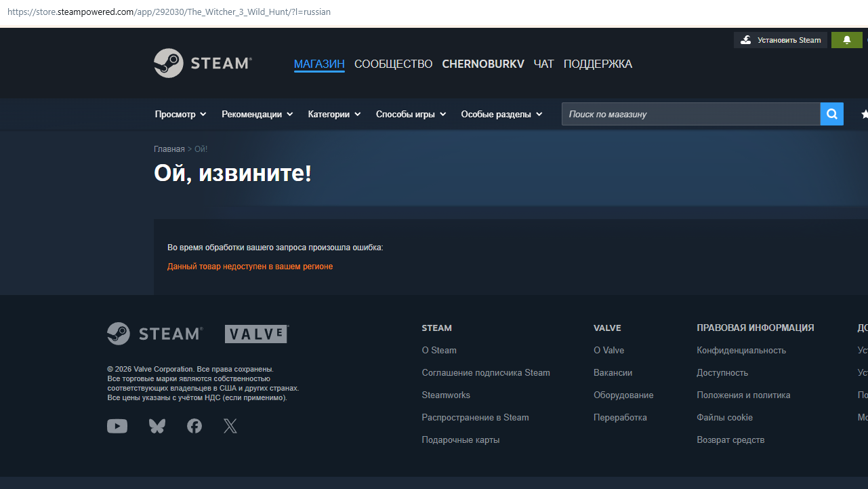Click the magnifier search button

832,114
